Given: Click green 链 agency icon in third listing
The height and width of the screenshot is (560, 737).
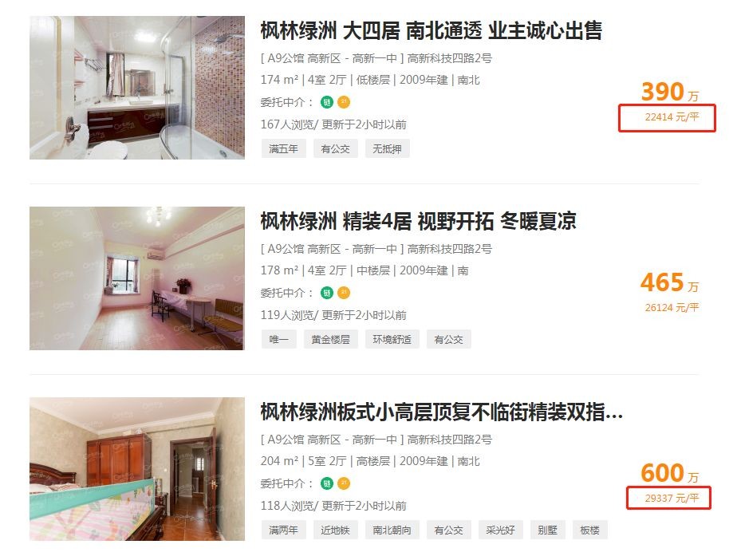Looking at the screenshot, I should 327,483.
